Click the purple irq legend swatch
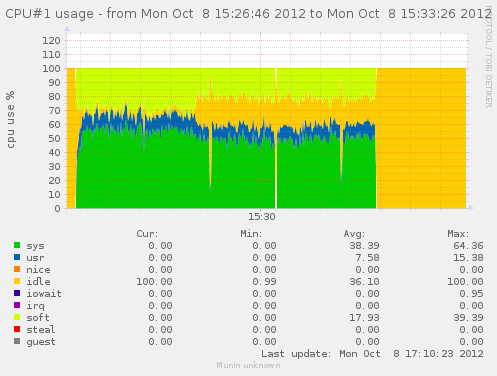 pyautogui.click(x=17, y=305)
